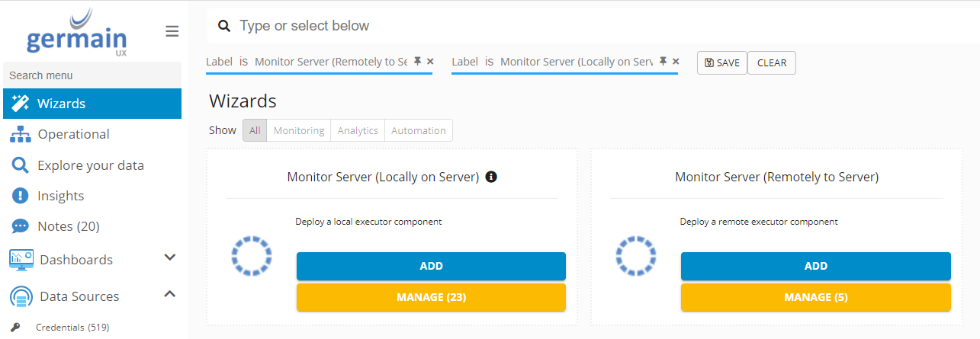Remove the Locally on Server label filter

click(x=676, y=62)
